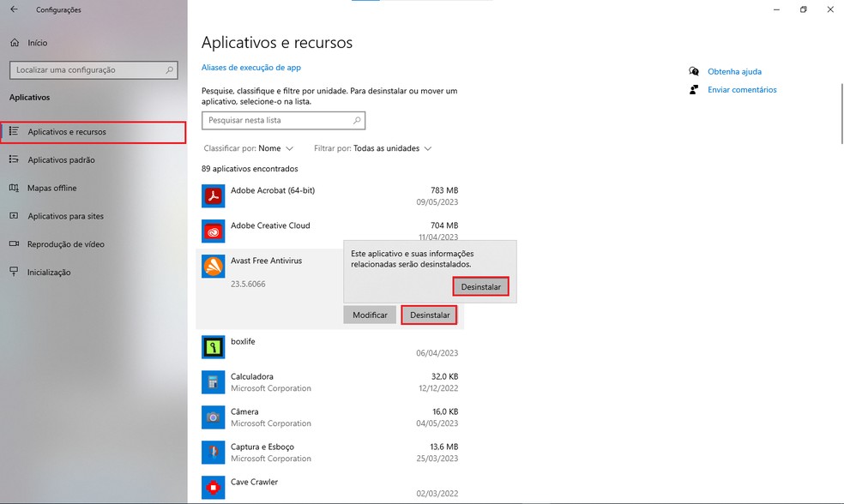Click the Cave Crawler app icon
The height and width of the screenshot is (504, 844).
213,487
